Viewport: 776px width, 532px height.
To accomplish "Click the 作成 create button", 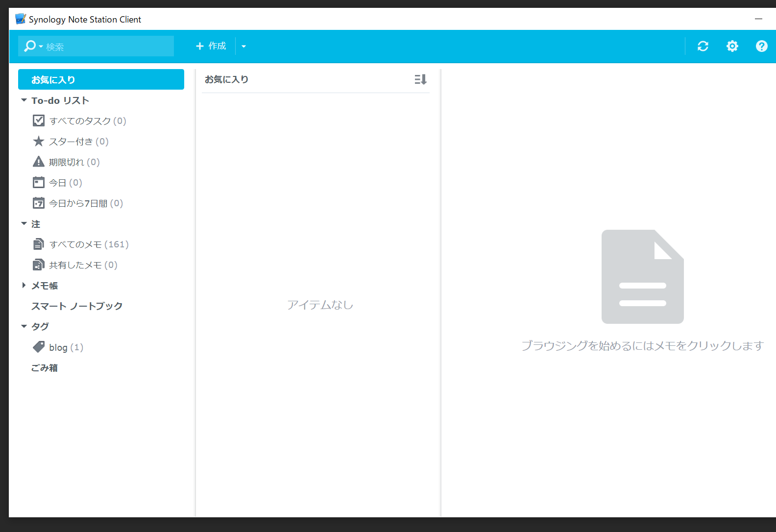I will tap(211, 46).
